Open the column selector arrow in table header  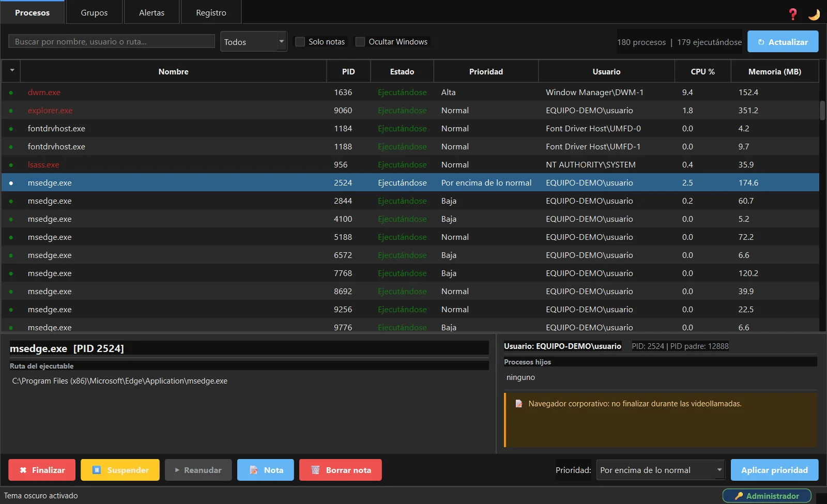coord(11,70)
